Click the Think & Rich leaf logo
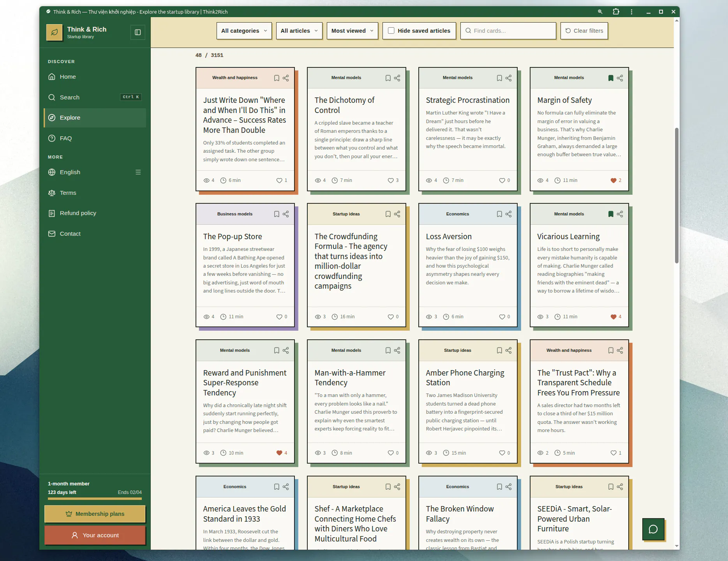728x561 pixels. coord(55,32)
